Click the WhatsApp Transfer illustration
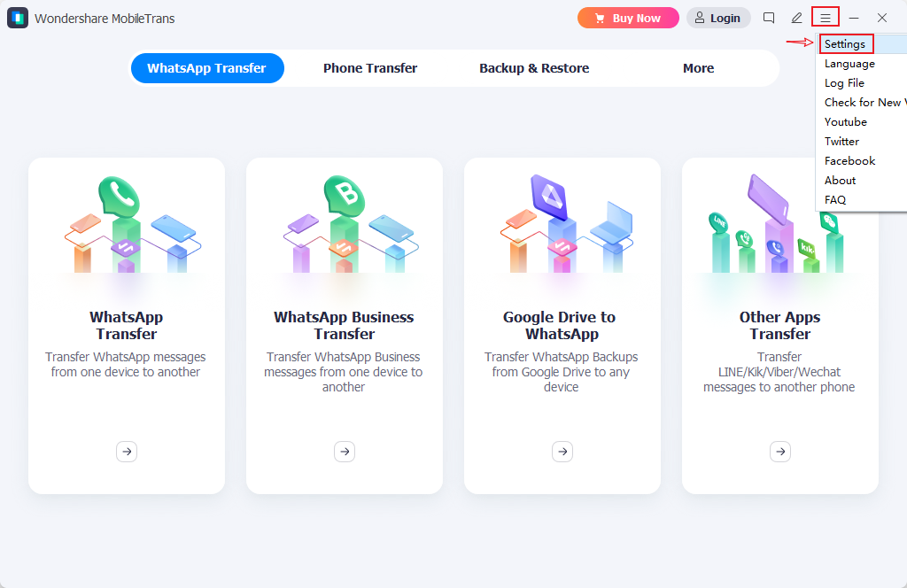The image size is (907, 588). [x=127, y=226]
